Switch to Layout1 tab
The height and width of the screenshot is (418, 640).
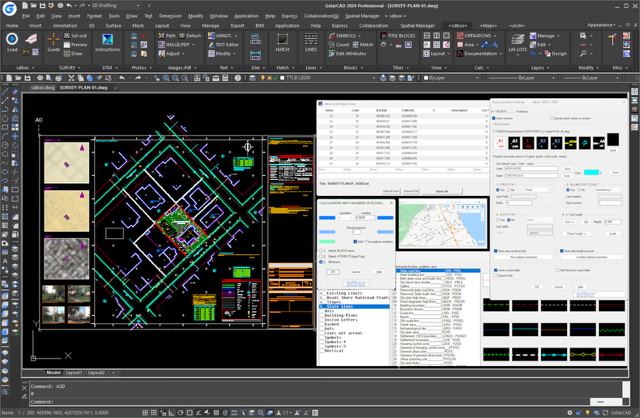tap(74, 373)
